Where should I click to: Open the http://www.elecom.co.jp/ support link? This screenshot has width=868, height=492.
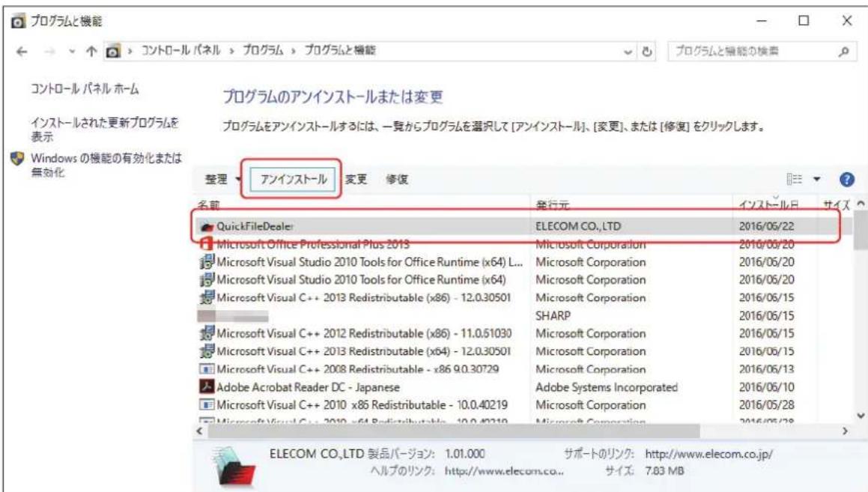click(x=708, y=455)
